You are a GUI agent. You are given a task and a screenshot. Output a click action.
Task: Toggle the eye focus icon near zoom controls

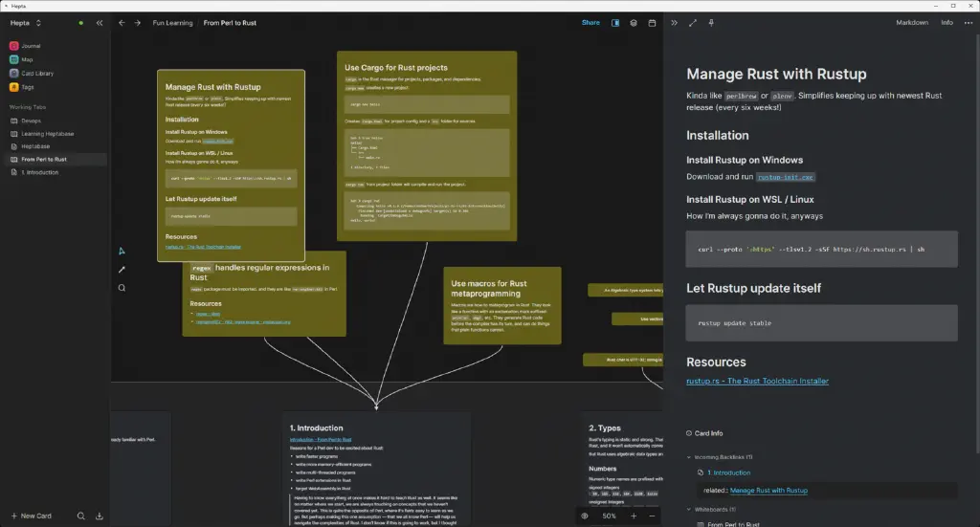click(585, 516)
